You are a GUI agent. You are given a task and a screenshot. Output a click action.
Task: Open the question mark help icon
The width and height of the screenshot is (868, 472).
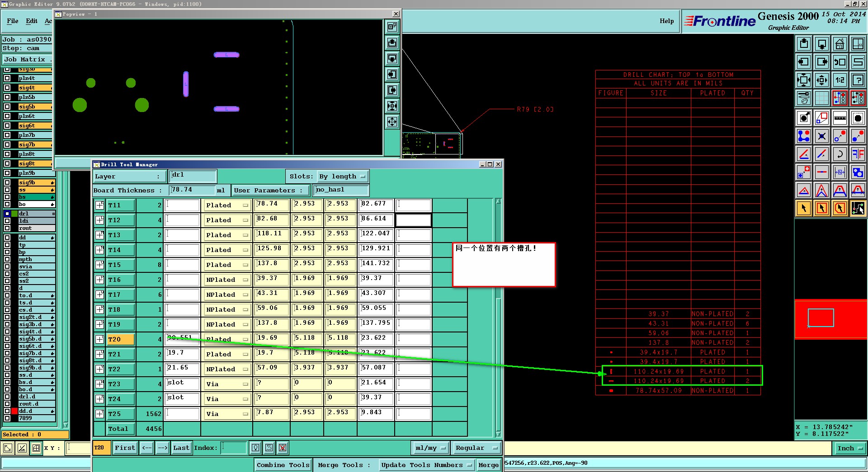pyautogui.click(x=858, y=80)
